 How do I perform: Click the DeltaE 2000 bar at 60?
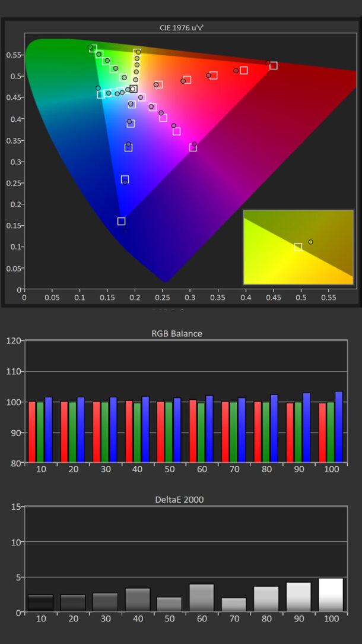point(201,598)
